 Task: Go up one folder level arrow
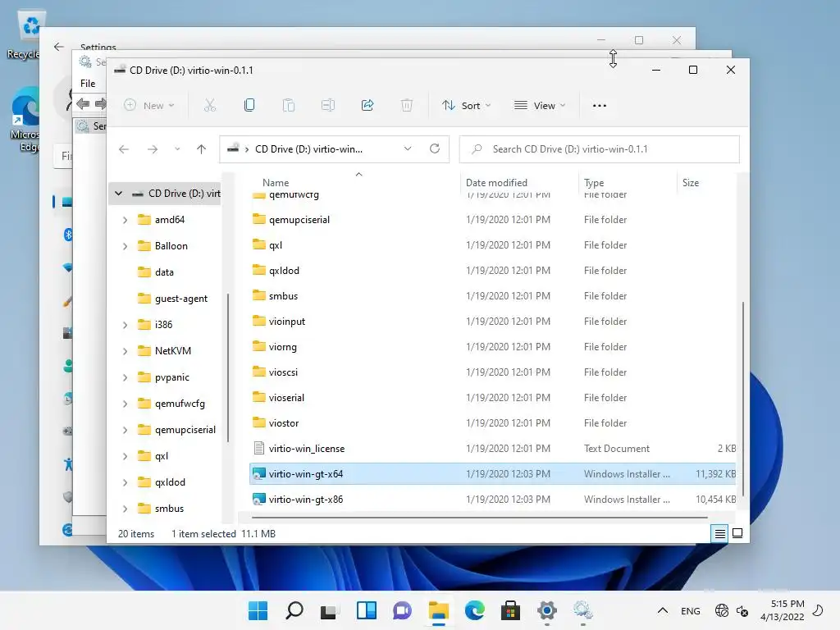202,149
